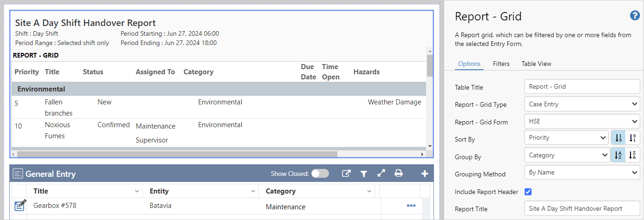
Task: Set Sort By to ascending numeric order
Action: 618,138
